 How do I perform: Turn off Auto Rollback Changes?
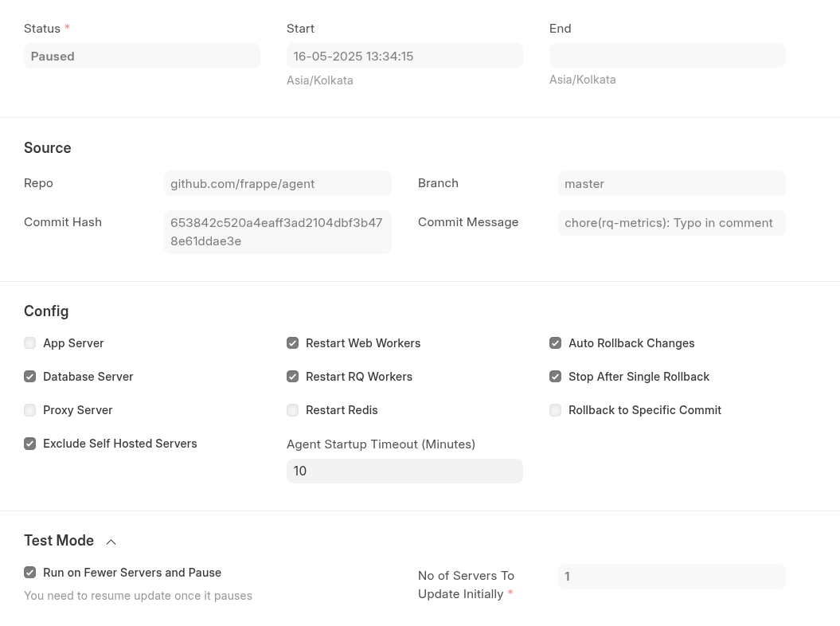556,343
